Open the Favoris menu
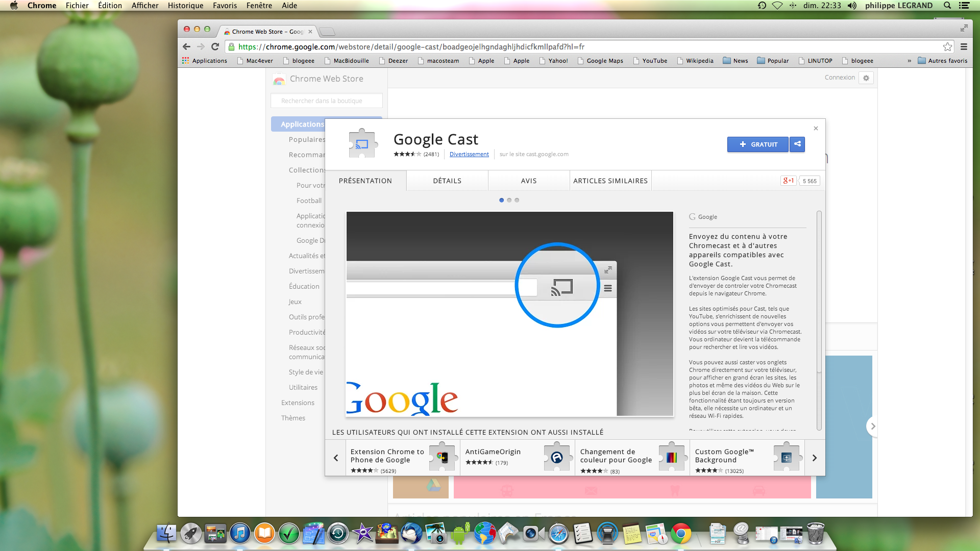 pos(225,6)
